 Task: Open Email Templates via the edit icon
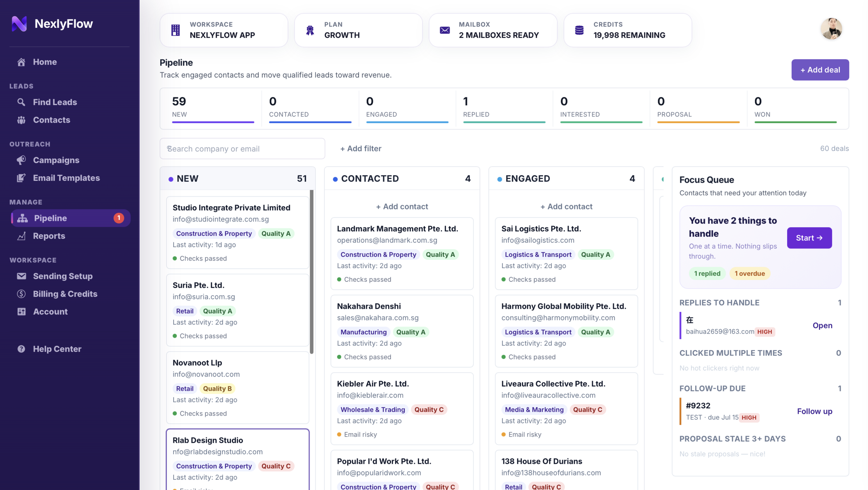(21, 178)
